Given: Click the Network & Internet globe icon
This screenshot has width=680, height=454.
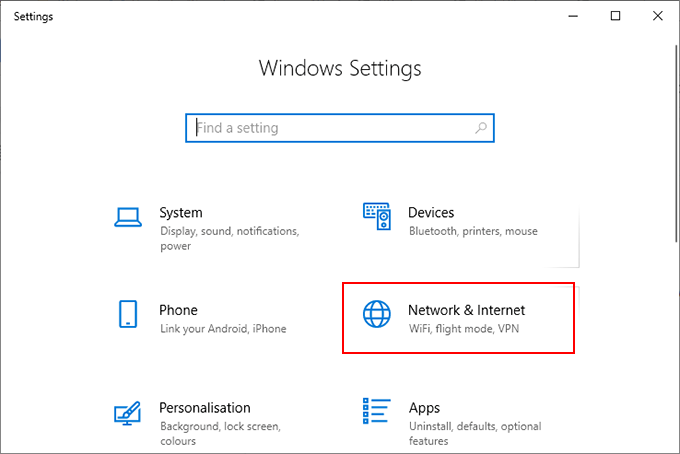Looking at the screenshot, I should [x=376, y=314].
